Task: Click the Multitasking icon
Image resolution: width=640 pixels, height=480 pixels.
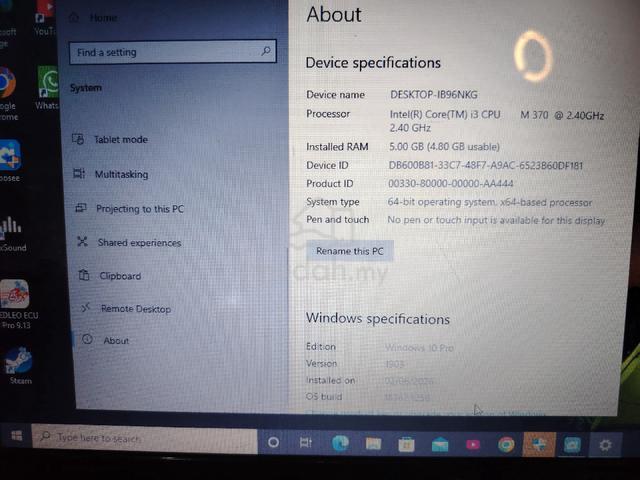Action: click(79, 173)
